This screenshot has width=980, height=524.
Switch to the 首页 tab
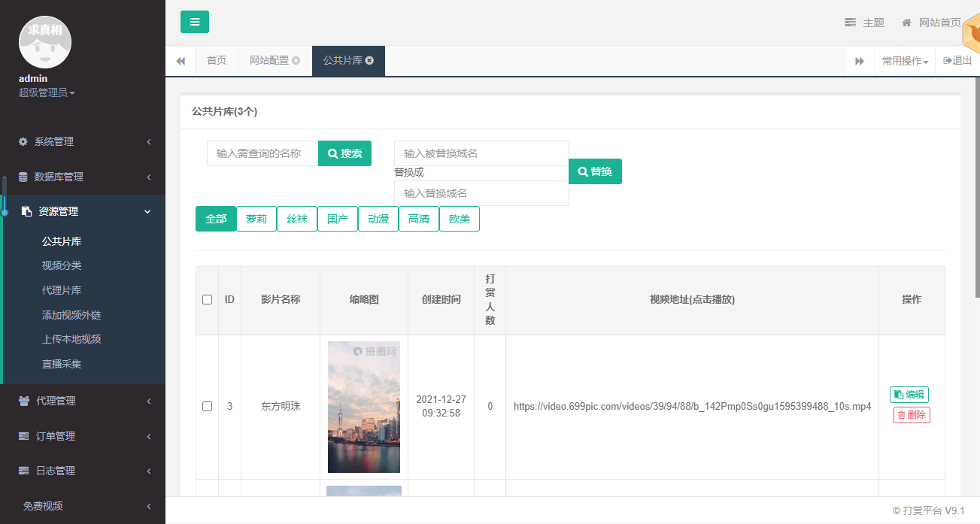pyautogui.click(x=217, y=61)
